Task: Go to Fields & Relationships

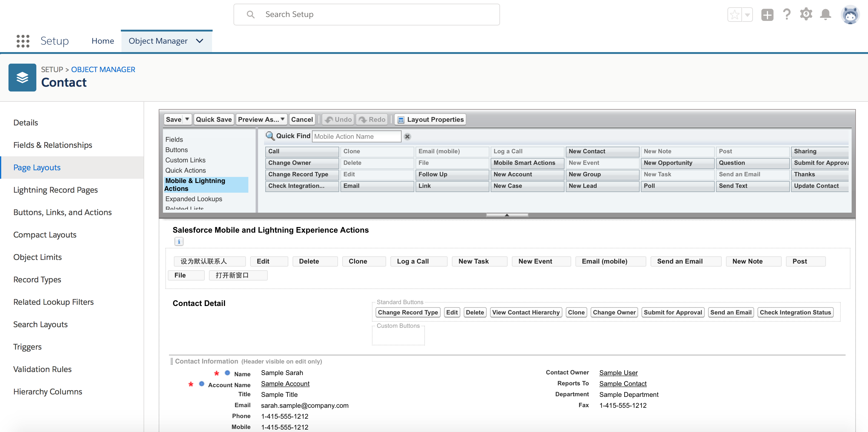Action: pyautogui.click(x=53, y=145)
